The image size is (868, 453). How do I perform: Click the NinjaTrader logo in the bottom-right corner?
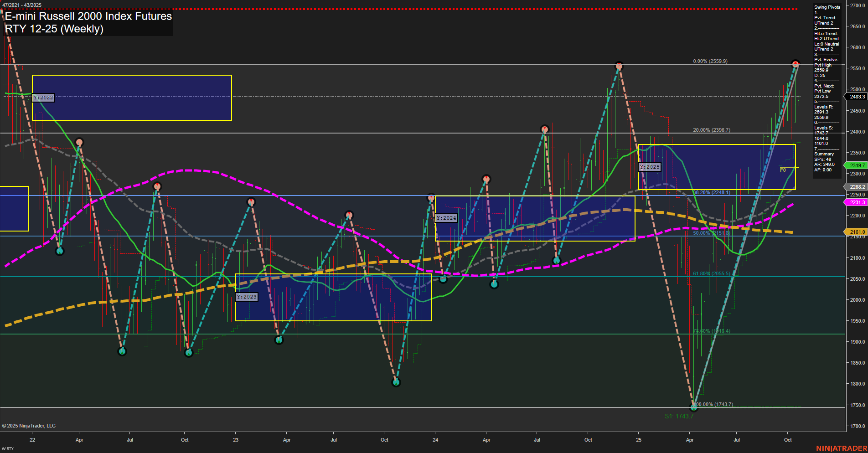(x=843, y=447)
